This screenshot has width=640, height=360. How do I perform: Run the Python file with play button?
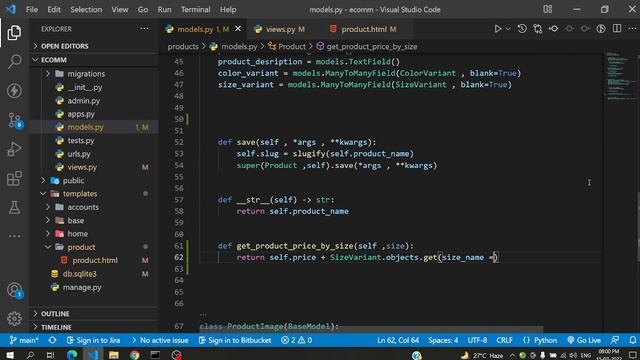click(498, 29)
